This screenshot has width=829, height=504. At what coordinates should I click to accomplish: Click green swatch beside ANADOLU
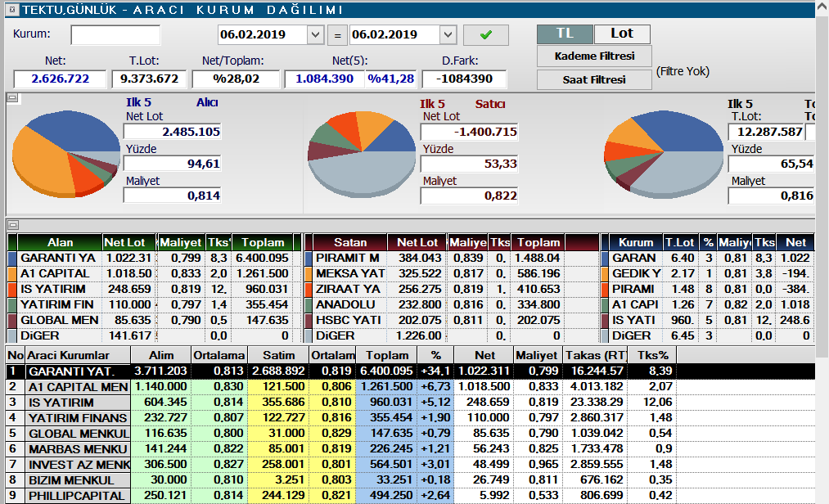pos(309,305)
